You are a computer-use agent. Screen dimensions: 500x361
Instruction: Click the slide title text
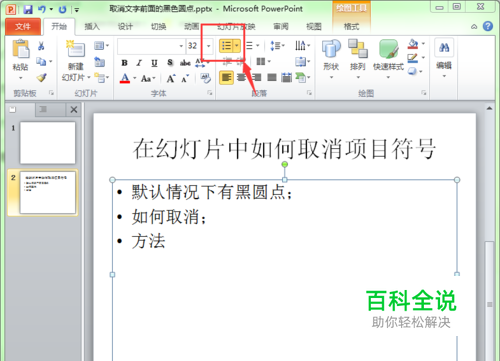tap(284, 149)
